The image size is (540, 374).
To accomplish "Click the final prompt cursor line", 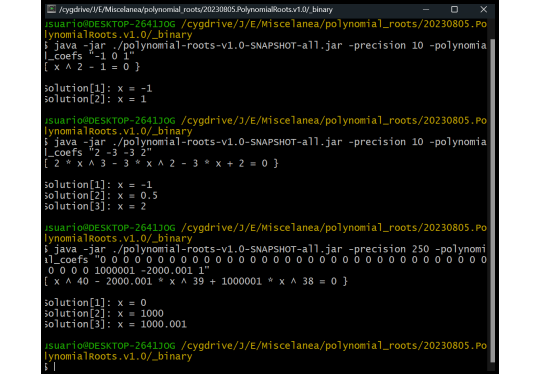I will tap(50, 367).
